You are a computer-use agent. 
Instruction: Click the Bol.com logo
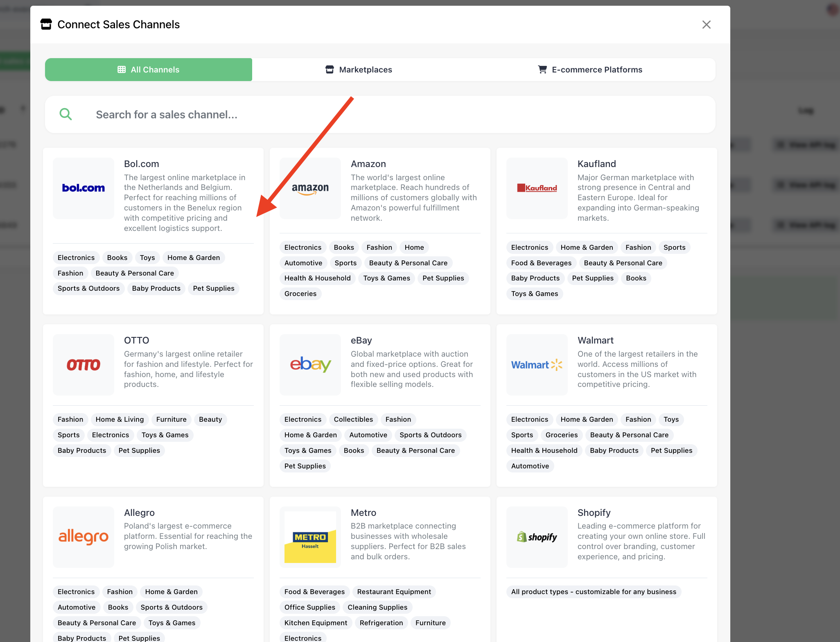click(84, 188)
